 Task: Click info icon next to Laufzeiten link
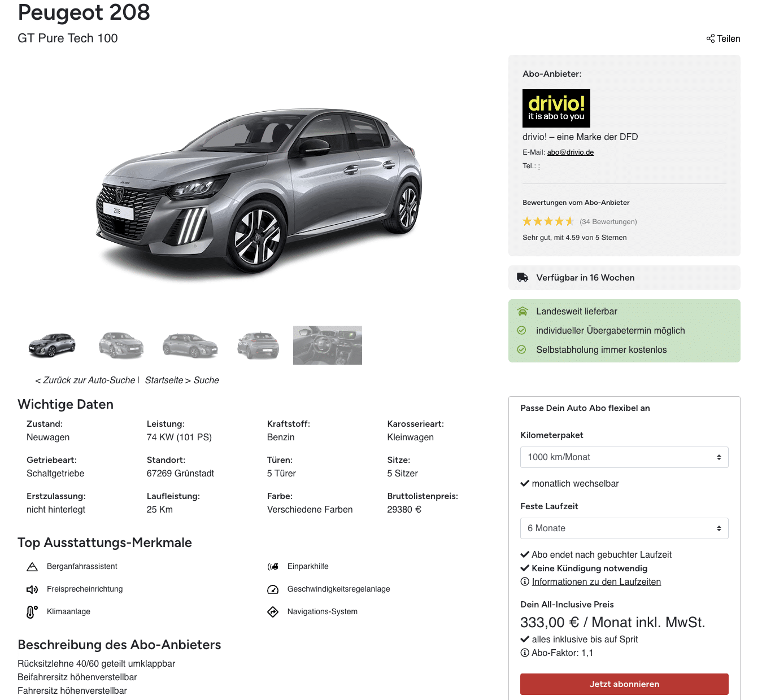click(x=525, y=582)
